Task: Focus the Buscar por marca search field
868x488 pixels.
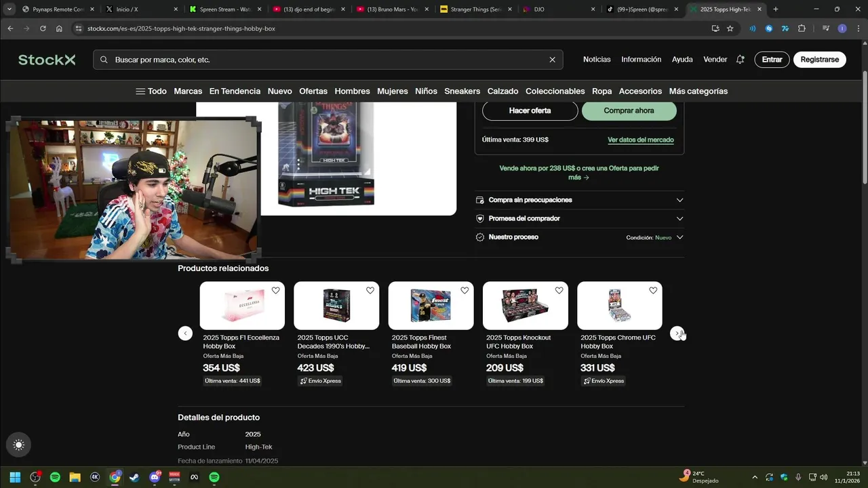Action: pyautogui.click(x=328, y=60)
